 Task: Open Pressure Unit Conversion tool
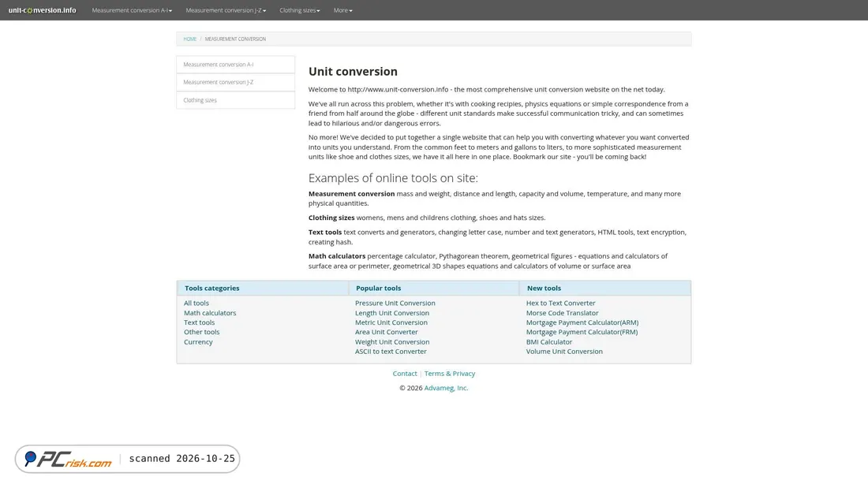395,304
